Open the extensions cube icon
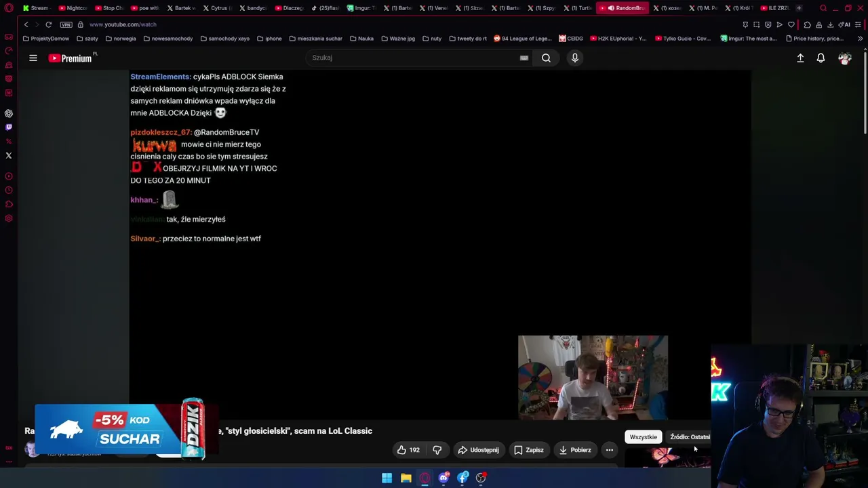The width and height of the screenshot is (868, 488). click(807, 25)
